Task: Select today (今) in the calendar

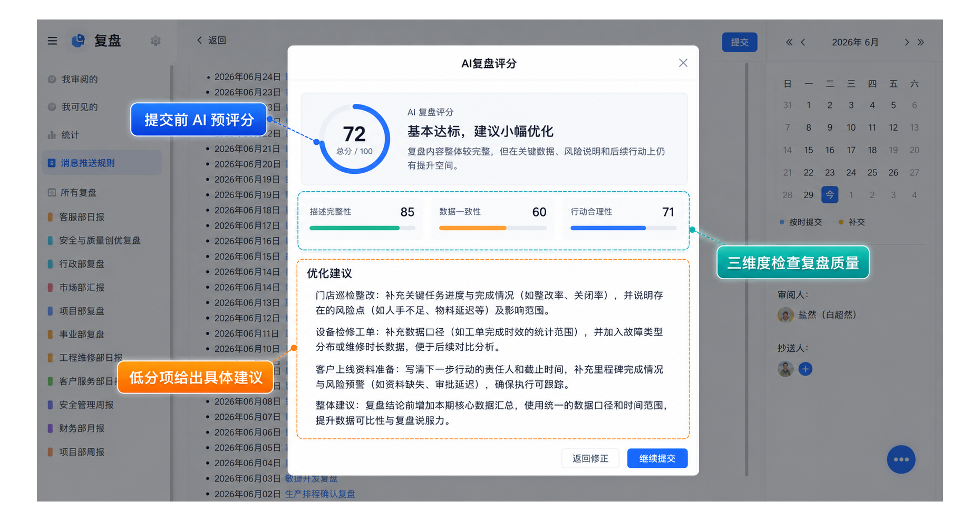Action: [x=830, y=195]
